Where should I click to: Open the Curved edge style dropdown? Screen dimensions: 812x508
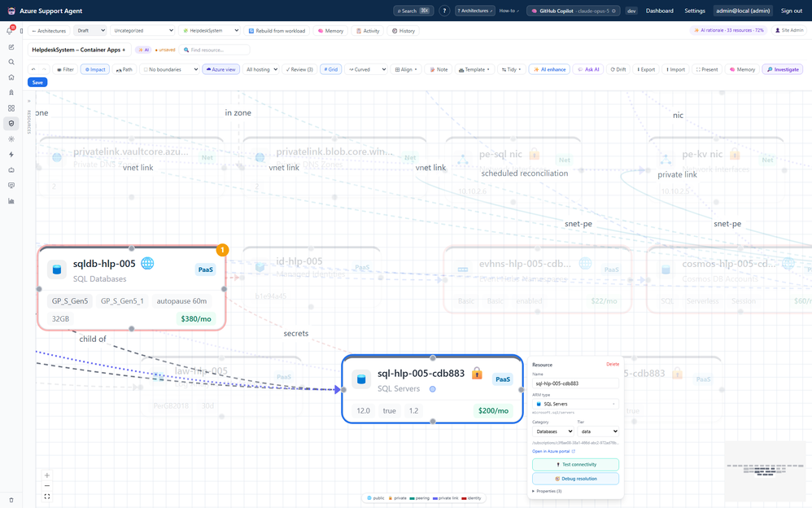(x=366, y=69)
